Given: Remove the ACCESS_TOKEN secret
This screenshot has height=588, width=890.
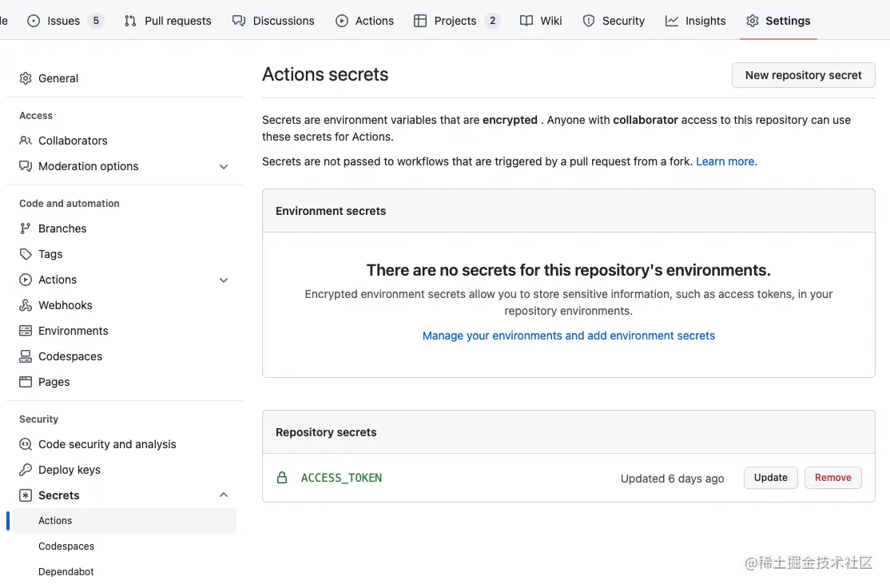Looking at the screenshot, I should click(832, 478).
